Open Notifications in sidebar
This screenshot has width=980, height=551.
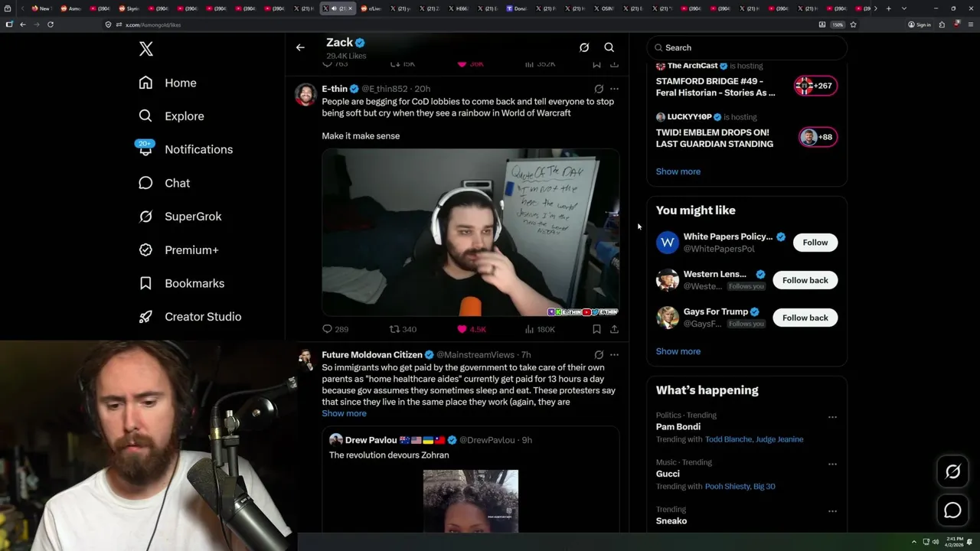(185, 149)
